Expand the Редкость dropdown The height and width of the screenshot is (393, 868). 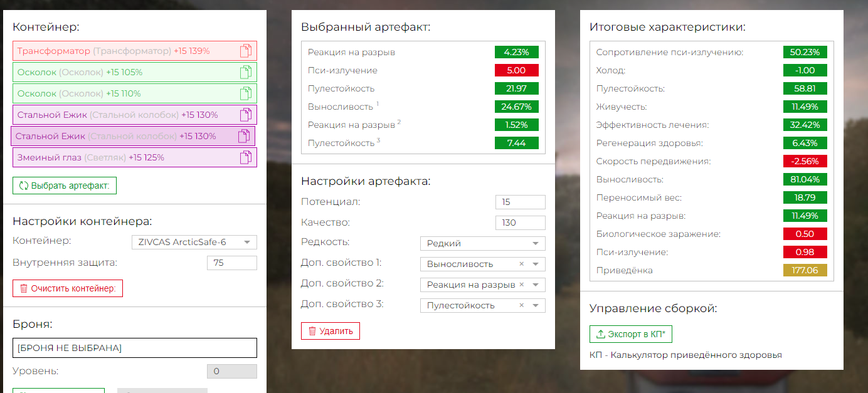point(535,243)
